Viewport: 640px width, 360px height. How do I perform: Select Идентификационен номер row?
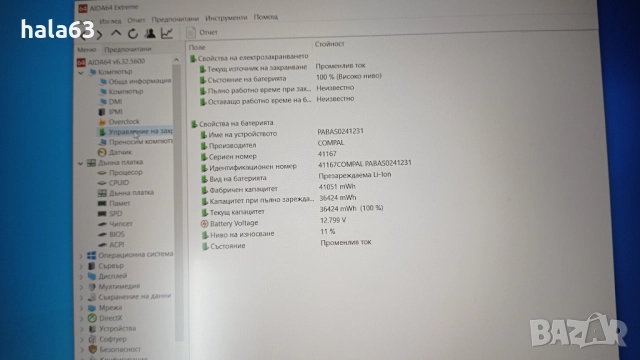coord(306,165)
